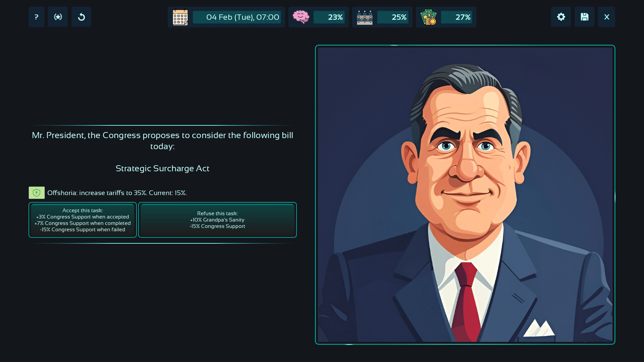Click the money and coins icon
The height and width of the screenshot is (362, 644).
coord(428,17)
